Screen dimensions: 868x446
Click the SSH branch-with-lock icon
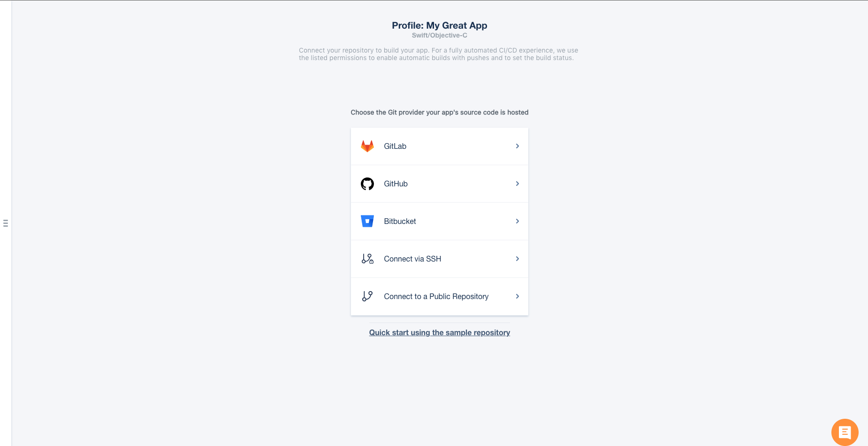coord(367,259)
